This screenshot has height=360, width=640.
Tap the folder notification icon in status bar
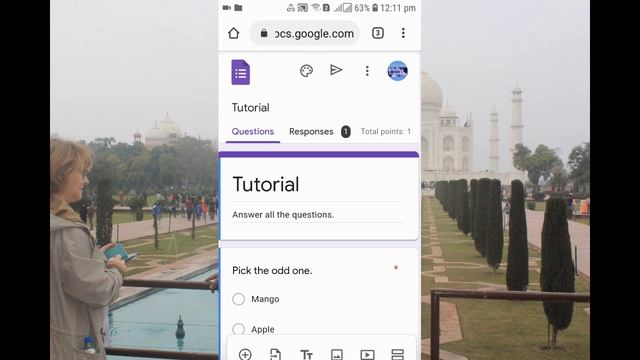point(238,8)
